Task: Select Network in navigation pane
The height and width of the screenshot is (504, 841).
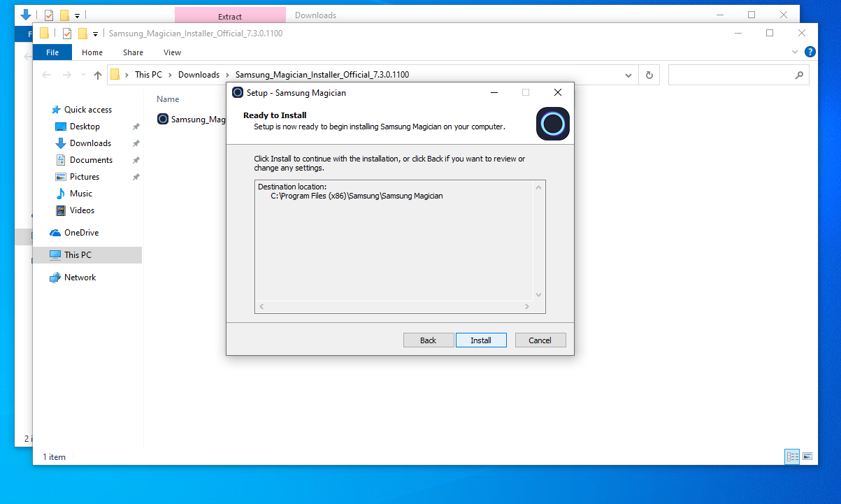Action: point(80,278)
